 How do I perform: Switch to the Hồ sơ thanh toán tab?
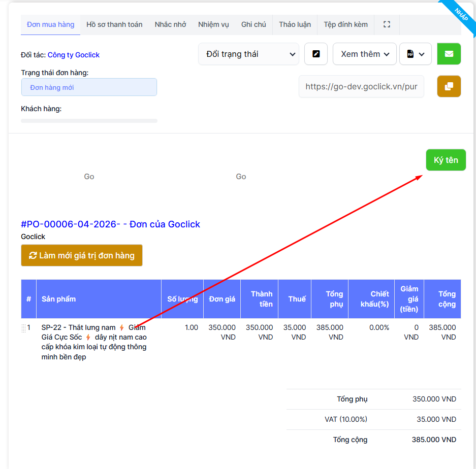coord(114,24)
